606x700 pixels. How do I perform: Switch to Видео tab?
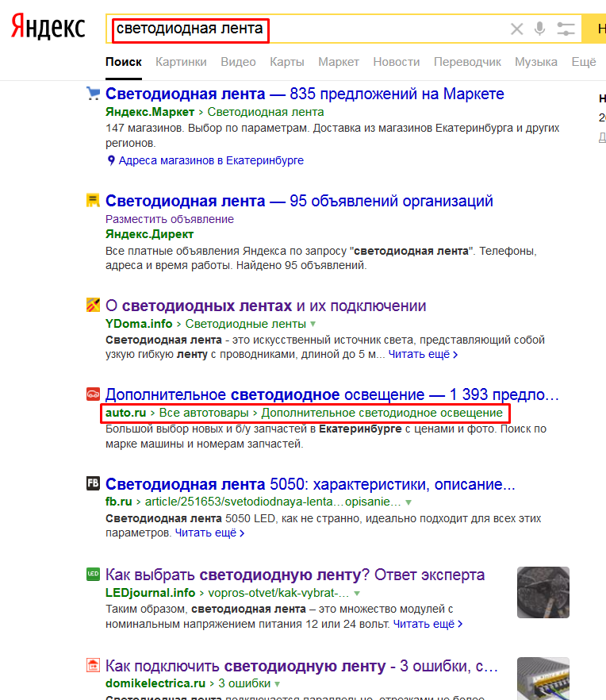(x=238, y=62)
